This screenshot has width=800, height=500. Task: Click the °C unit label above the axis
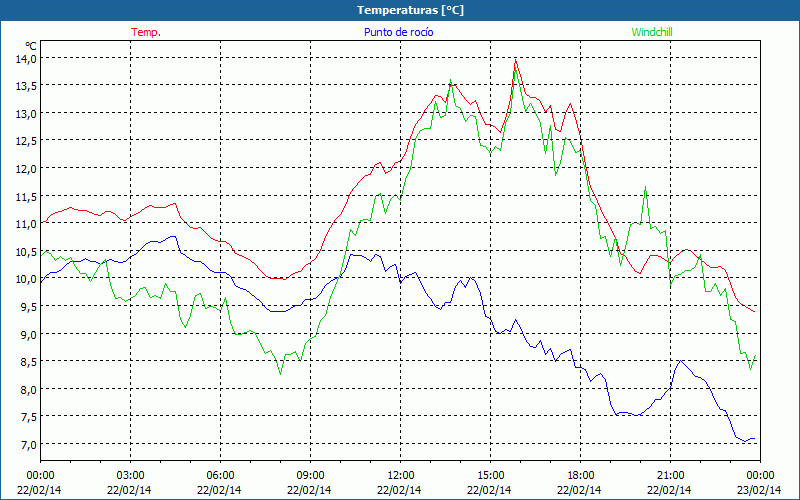[31, 46]
